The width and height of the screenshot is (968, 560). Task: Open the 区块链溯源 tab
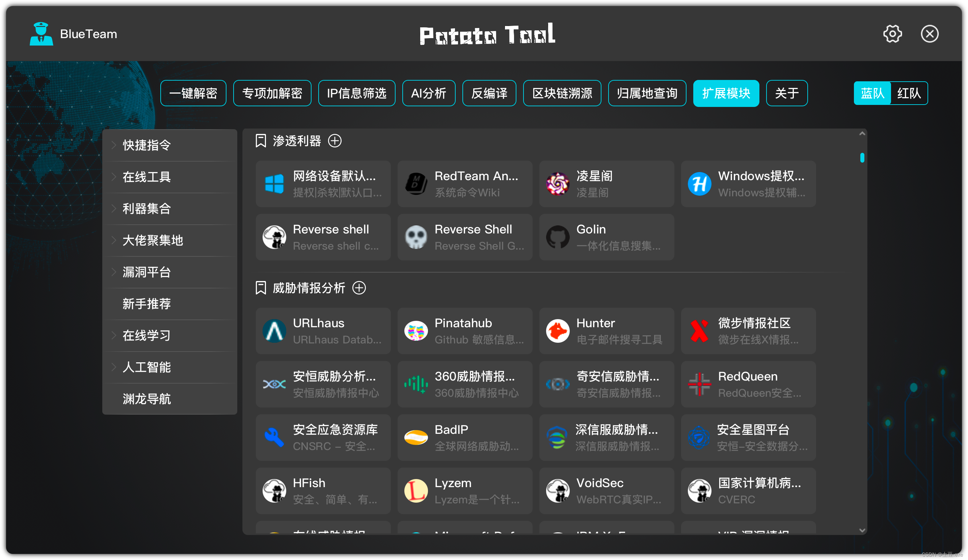(562, 93)
